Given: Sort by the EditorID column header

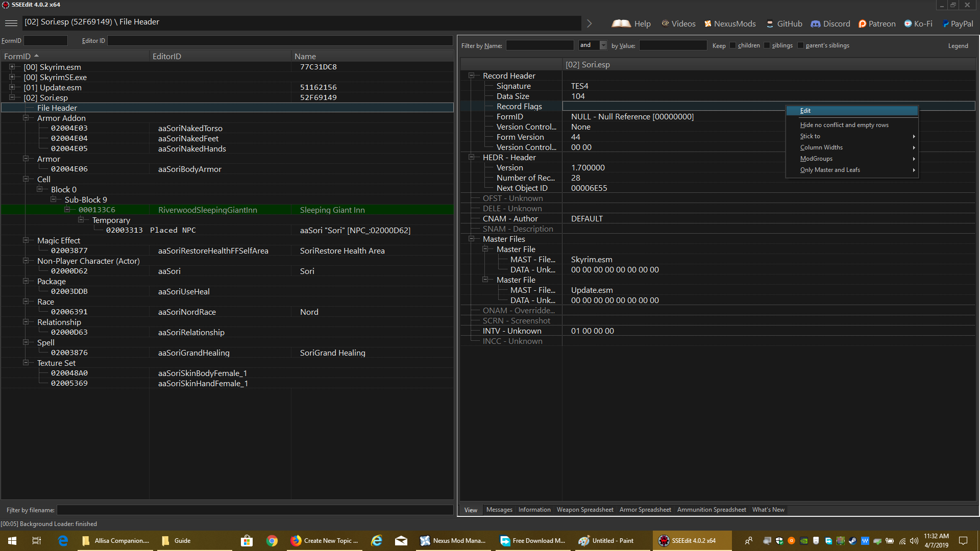Looking at the screenshot, I should click(220, 56).
